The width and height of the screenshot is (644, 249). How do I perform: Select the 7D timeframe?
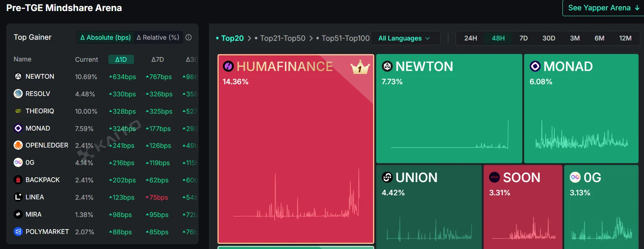point(524,38)
